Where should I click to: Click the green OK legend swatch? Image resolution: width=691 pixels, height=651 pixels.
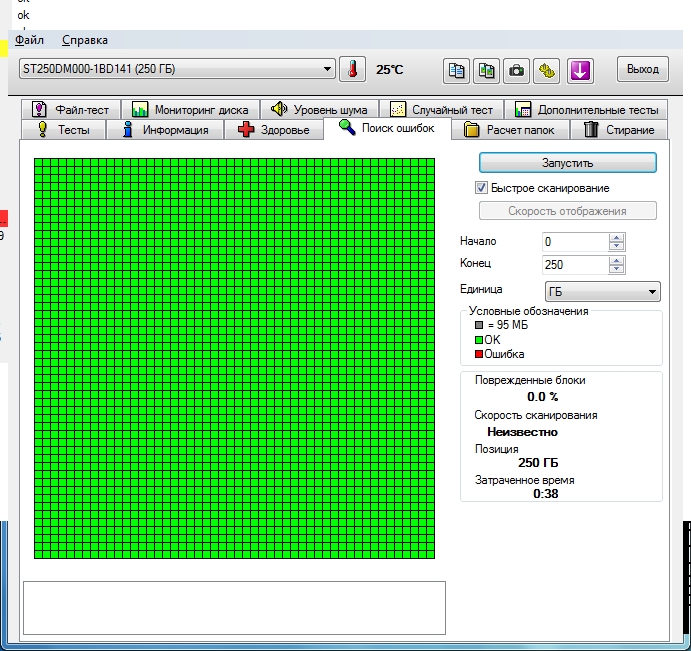click(479, 340)
